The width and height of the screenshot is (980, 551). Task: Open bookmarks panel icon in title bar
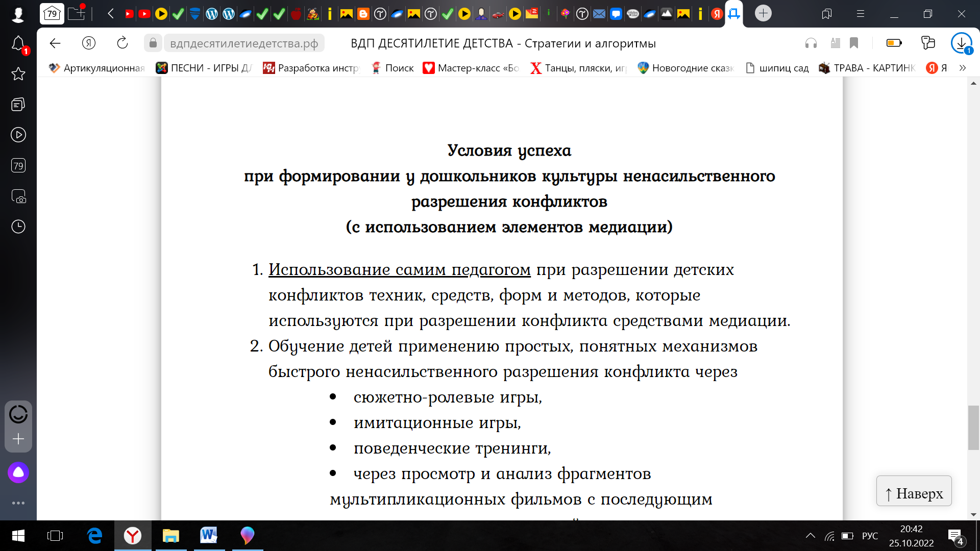click(827, 14)
